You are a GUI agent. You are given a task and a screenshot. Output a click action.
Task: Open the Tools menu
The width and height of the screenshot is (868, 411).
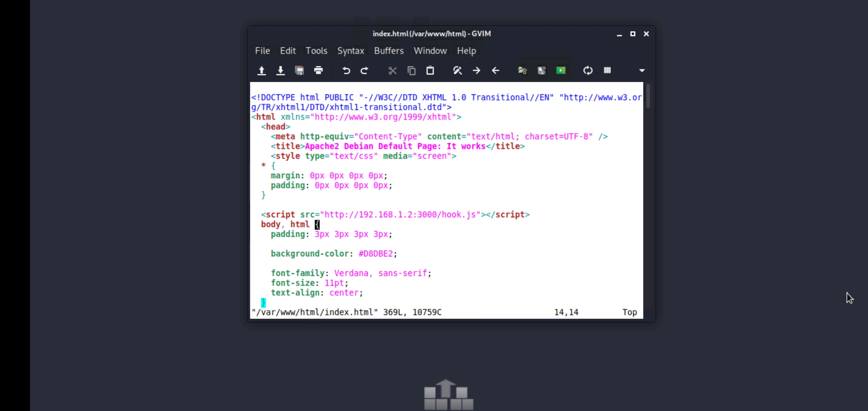(x=316, y=51)
